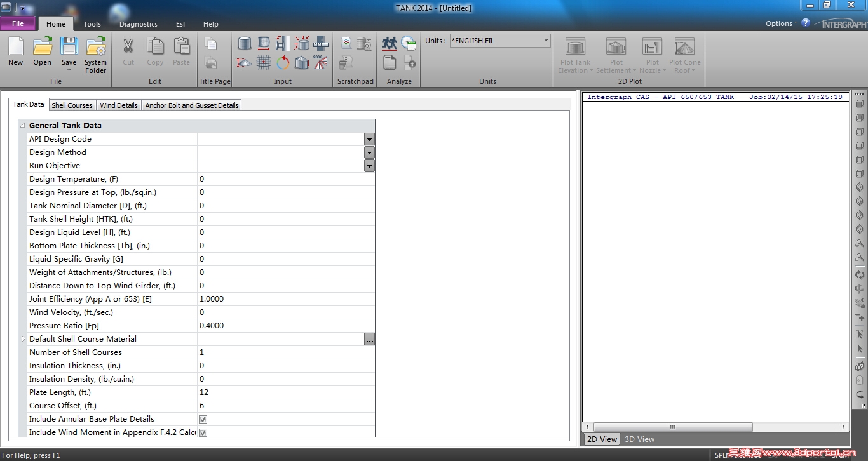Click the clock calendar Analyze icon
868x461 pixels.
click(409, 43)
